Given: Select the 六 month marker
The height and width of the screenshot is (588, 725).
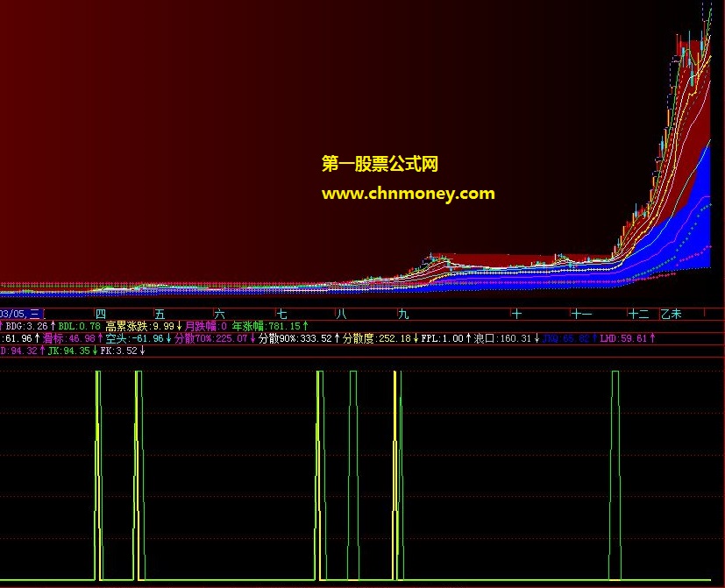Looking at the screenshot, I should 220,315.
